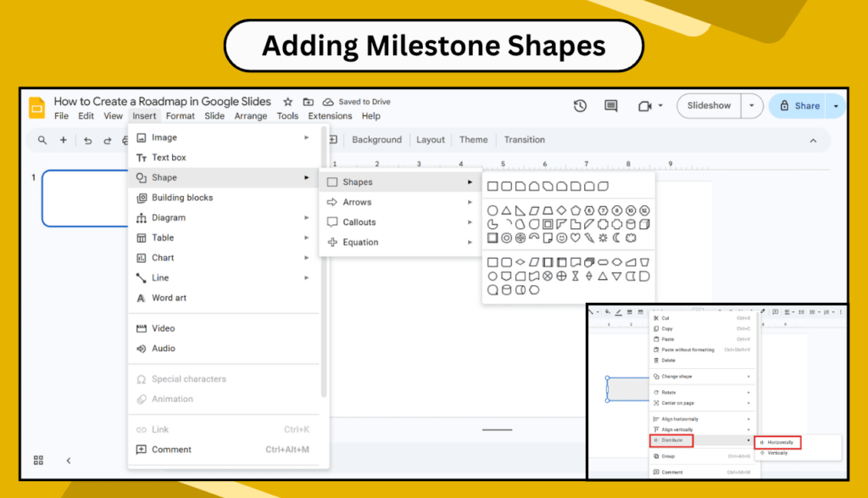The height and width of the screenshot is (498, 868).
Task: Select the moon shape
Action: point(617,238)
